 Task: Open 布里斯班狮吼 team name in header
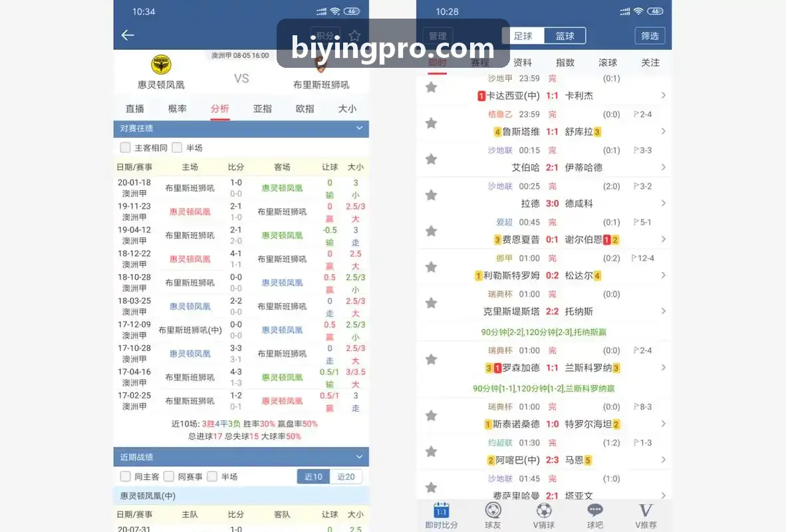pos(321,84)
